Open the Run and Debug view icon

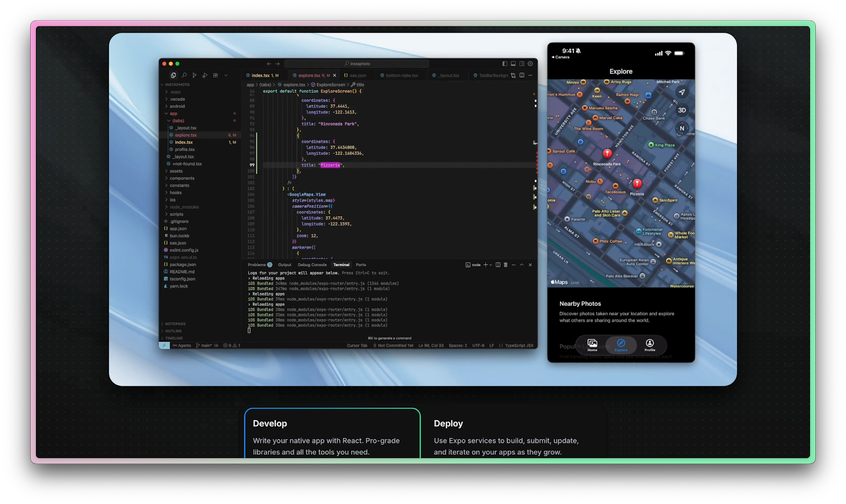pyautogui.click(x=205, y=76)
